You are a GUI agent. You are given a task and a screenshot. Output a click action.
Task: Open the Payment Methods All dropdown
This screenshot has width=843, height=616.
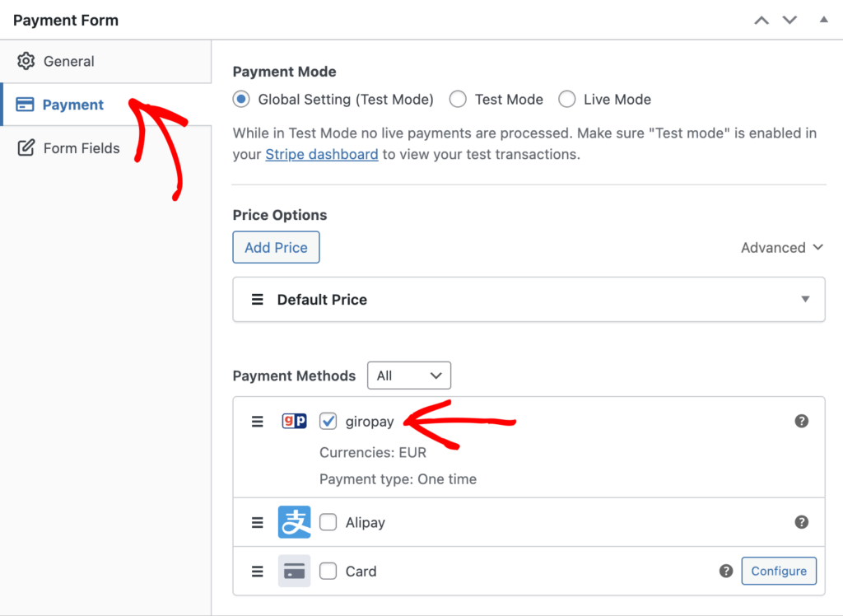[409, 375]
